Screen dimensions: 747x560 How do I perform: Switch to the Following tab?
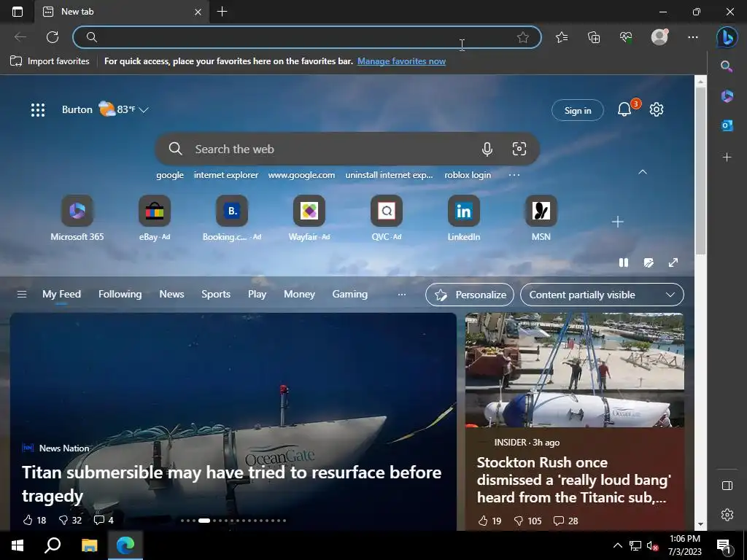pos(120,295)
